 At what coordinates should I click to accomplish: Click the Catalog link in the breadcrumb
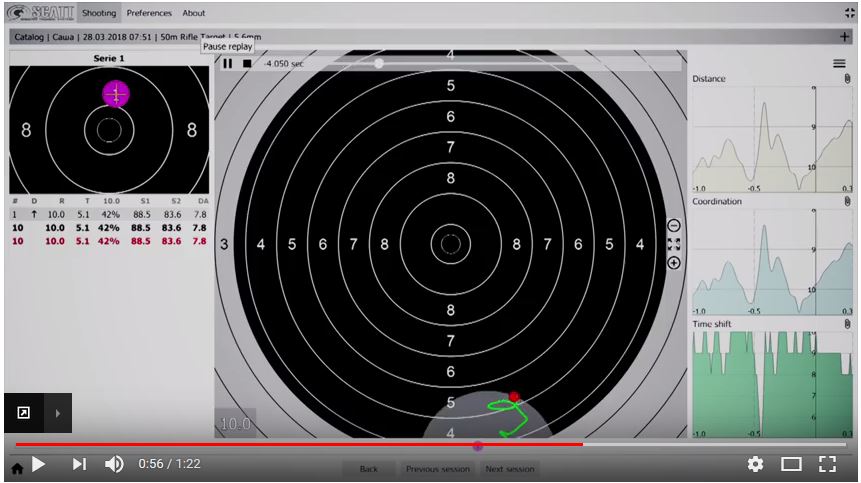coord(29,36)
